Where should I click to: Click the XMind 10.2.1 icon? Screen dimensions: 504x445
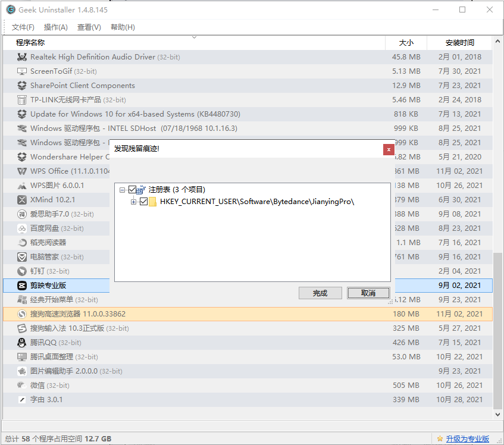point(22,200)
